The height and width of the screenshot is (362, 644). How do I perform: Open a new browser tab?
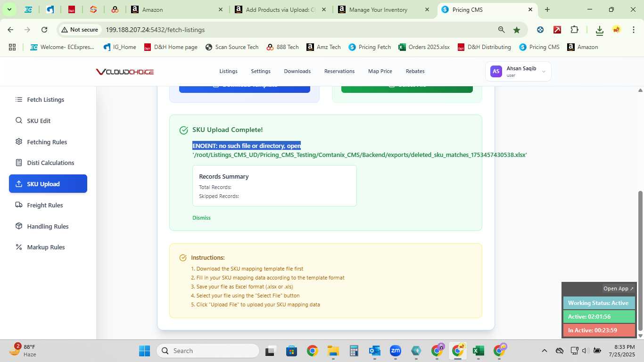point(547,9)
